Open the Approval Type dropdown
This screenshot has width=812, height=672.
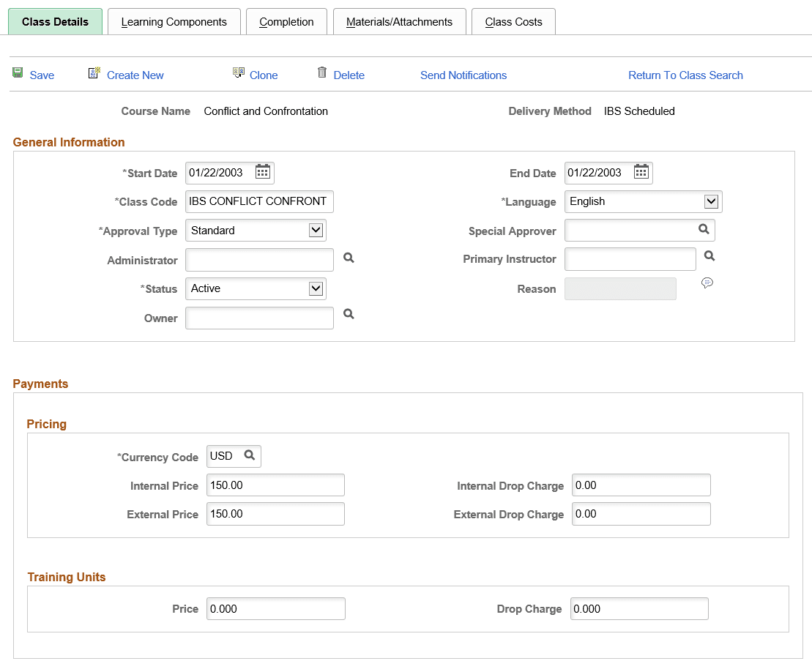tap(316, 229)
